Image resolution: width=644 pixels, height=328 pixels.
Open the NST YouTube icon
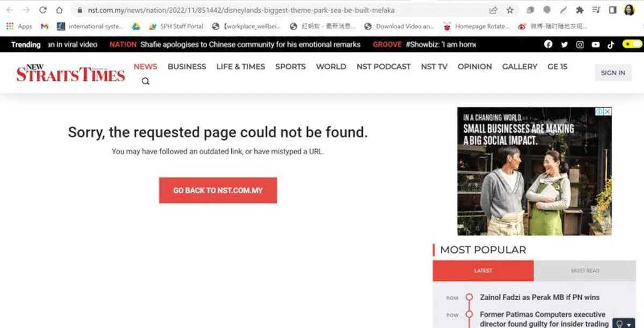point(596,44)
